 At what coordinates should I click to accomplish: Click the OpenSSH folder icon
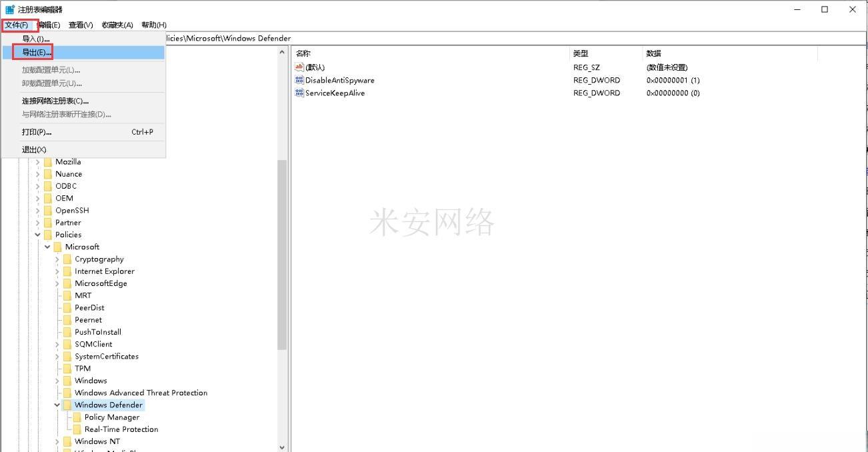pos(48,211)
